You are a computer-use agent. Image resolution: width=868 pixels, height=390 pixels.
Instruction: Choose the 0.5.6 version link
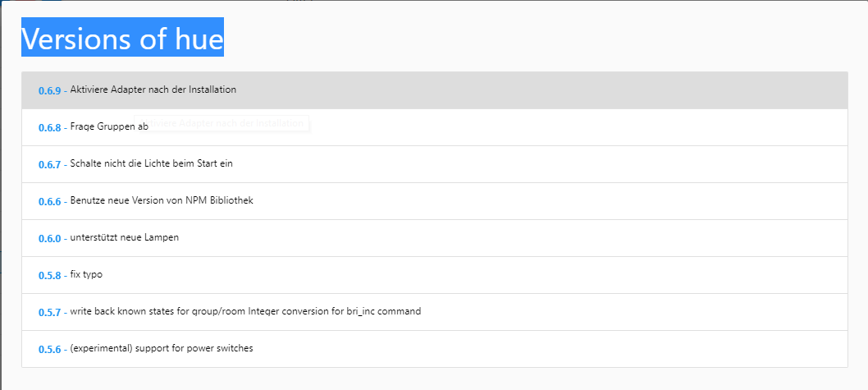click(49, 350)
